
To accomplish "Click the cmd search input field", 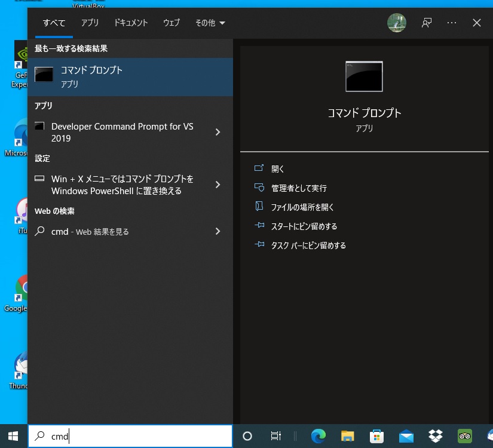I will point(130,436).
